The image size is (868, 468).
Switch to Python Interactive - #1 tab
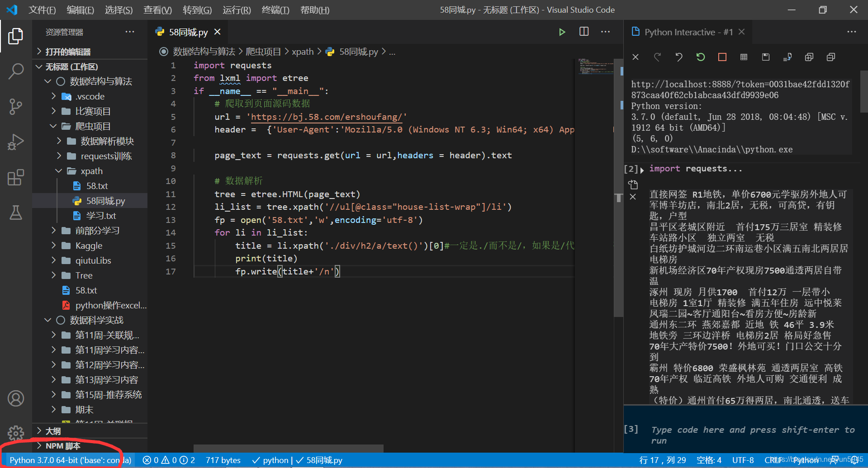pos(688,32)
